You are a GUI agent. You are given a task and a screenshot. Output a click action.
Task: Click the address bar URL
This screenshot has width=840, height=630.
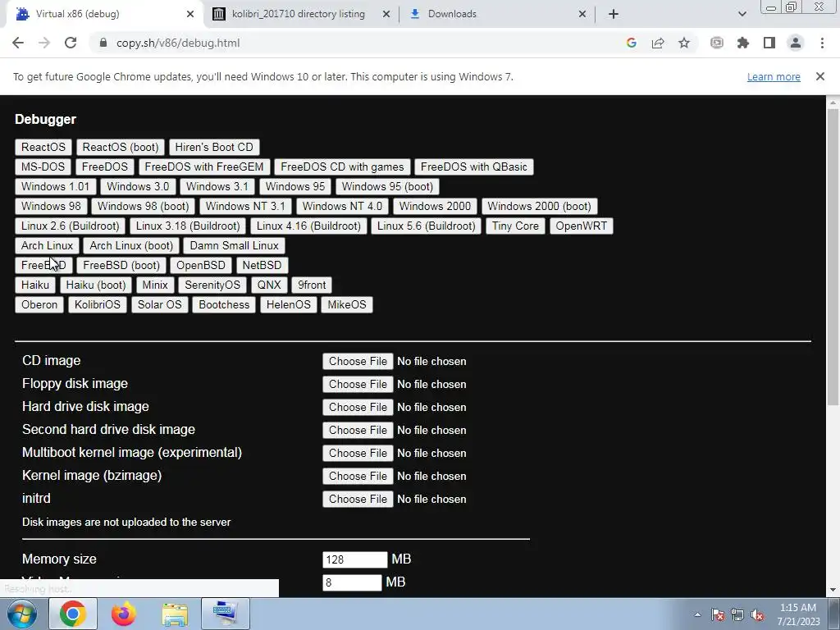coord(178,43)
